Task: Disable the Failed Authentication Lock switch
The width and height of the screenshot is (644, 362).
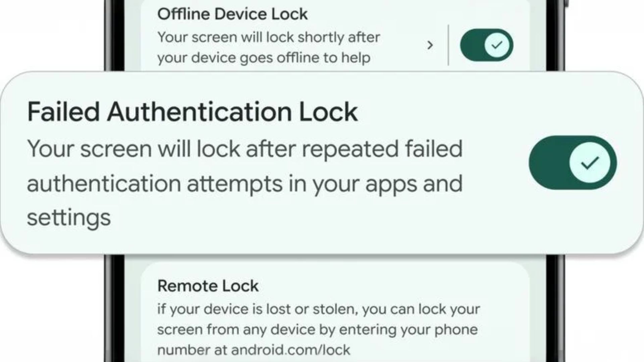Action: click(573, 163)
